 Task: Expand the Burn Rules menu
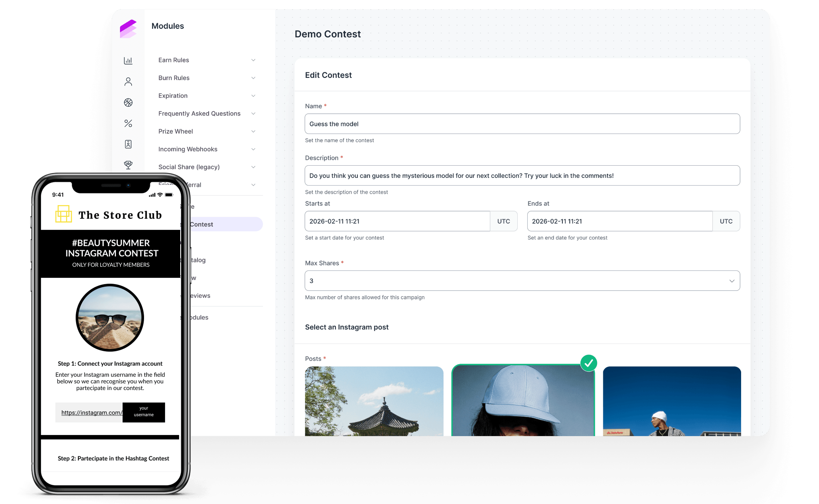click(x=253, y=78)
